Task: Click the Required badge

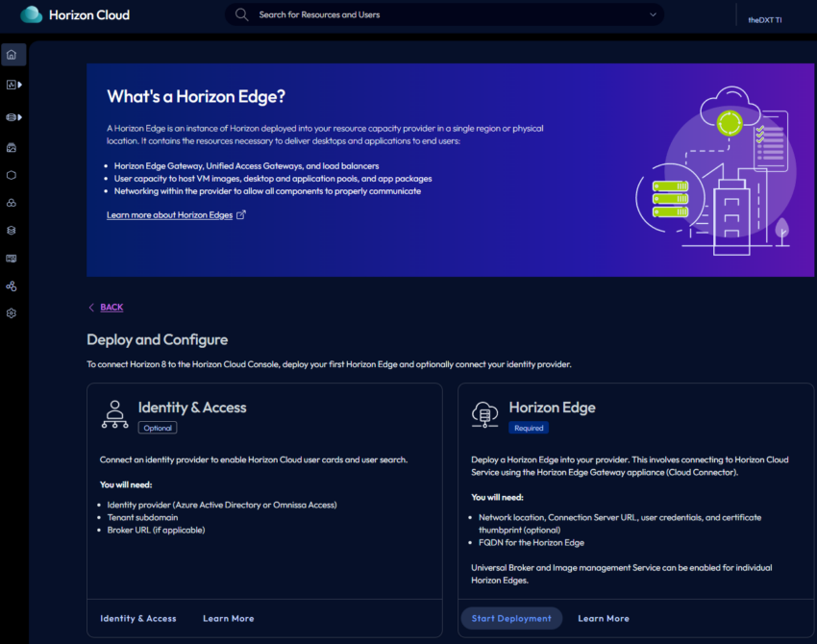Action: coord(529,428)
